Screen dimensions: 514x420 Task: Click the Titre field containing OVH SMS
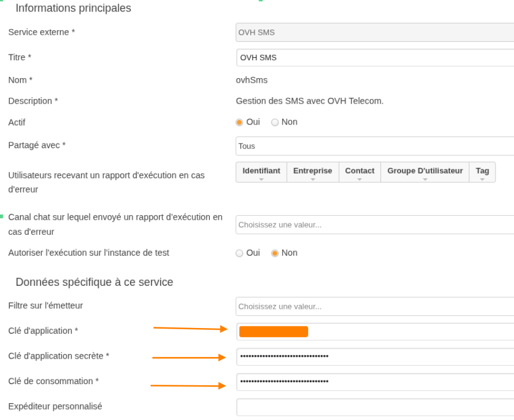click(375, 58)
